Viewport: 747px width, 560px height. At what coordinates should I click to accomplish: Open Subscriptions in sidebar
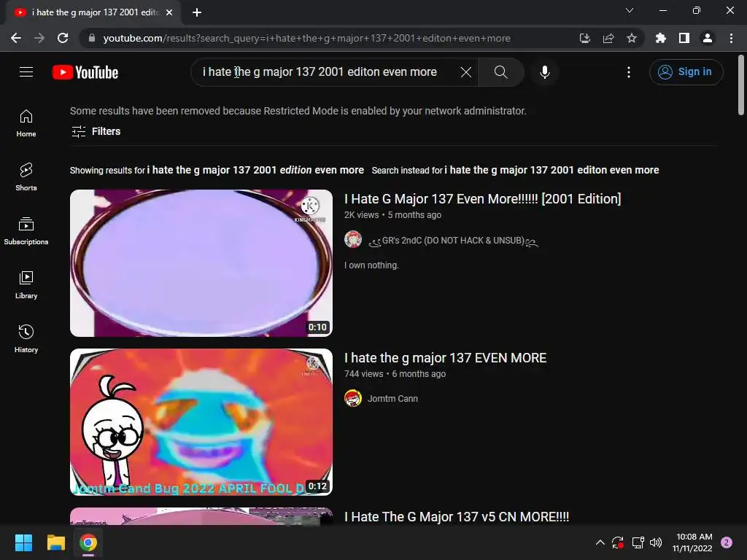click(26, 231)
